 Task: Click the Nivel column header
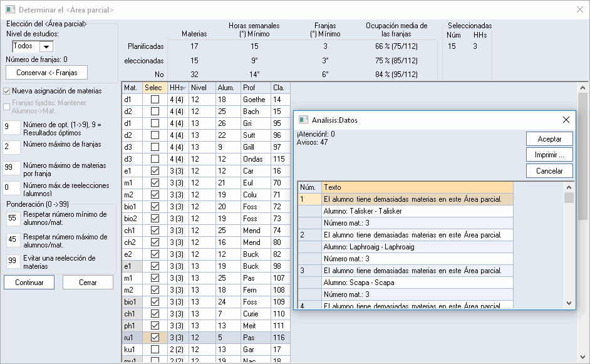pos(202,88)
